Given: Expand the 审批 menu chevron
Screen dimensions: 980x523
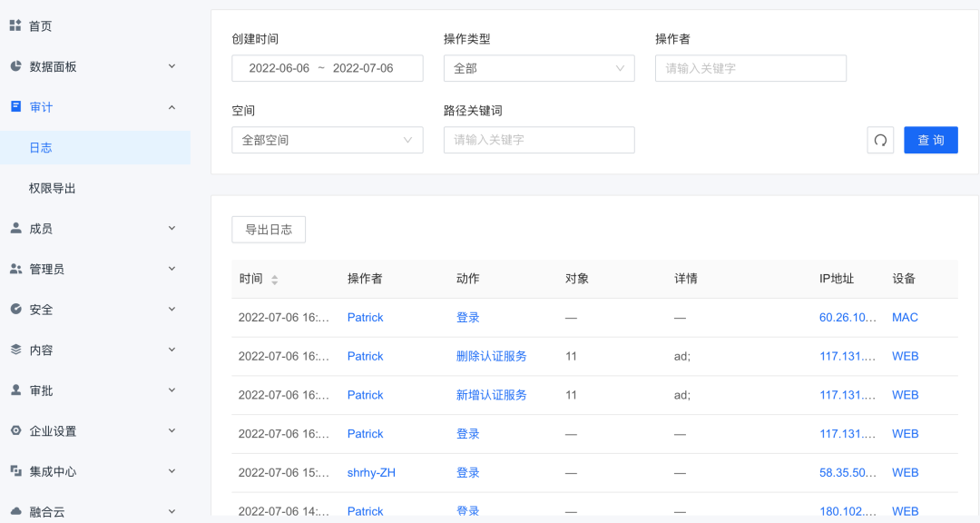Looking at the screenshot, I should click(x=171, y=390).
